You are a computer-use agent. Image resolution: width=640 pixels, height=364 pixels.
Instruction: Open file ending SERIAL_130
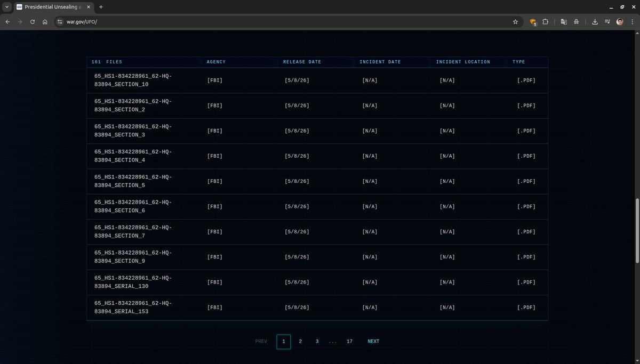coord(133,282)
